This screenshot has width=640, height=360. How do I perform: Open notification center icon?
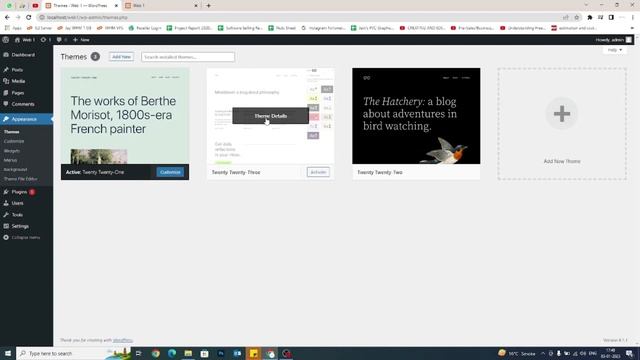[629, 353]
